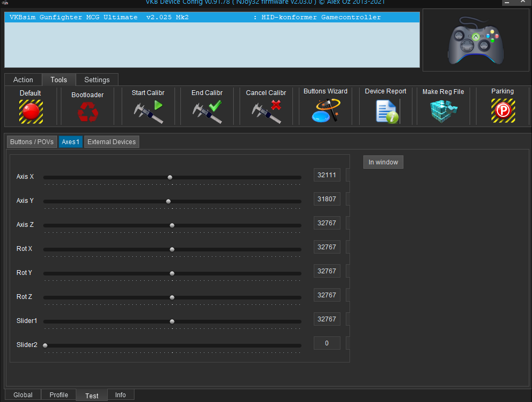The image size is (532, 402).
Task: Click the Rot Z slider handle
Action: (x=172, y=297)
